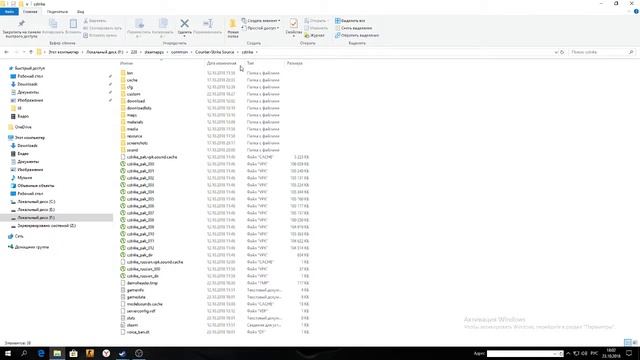
Task: Click the 'steamapps' breadcrumb segment
Action: pyautogui.click(x=154, y=52)
